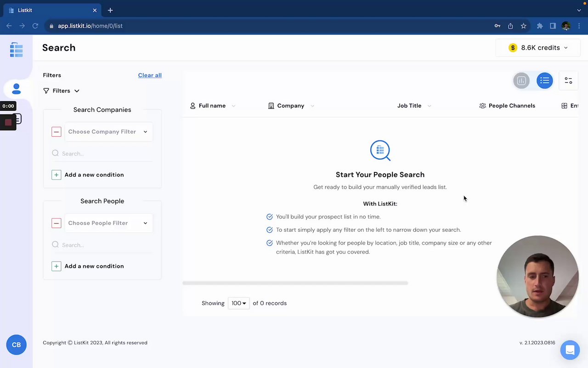This screenshot has height=368, width=588.
Task: Click the Search People heading
Action: [102, 201]
